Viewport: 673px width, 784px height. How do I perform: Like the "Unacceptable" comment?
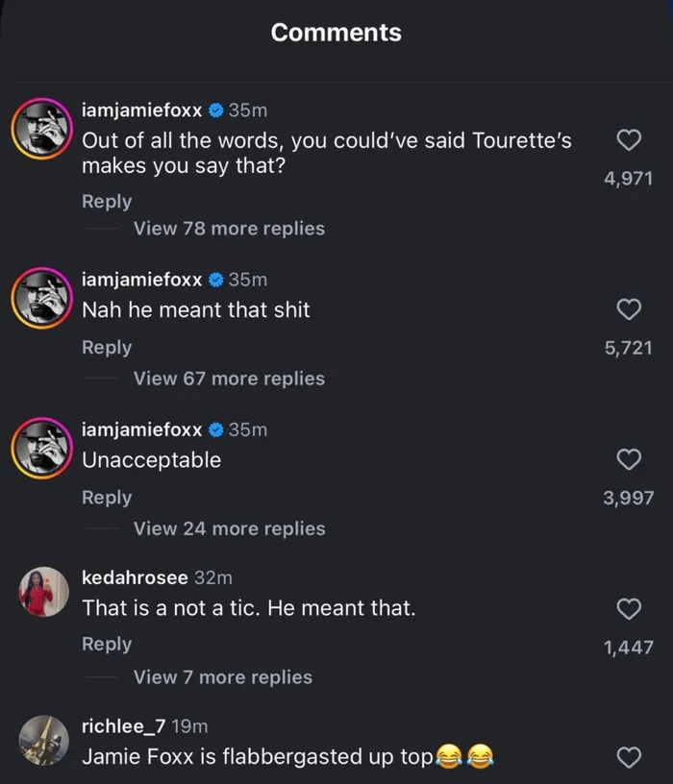pyautogui.click(x=628, y=460)
